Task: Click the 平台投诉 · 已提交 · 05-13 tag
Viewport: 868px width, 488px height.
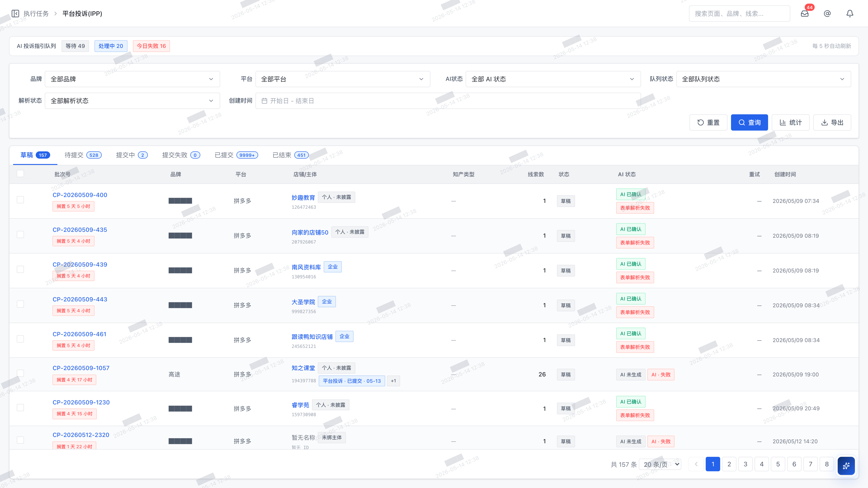Action: click(x=352, y=381)
